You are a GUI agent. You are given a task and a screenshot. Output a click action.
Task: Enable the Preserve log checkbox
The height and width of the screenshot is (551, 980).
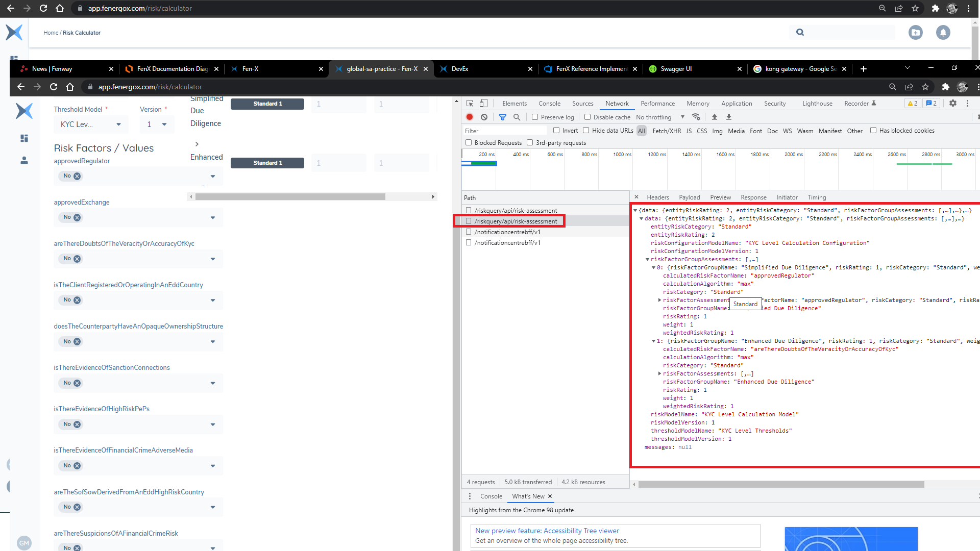pos(535,117)
